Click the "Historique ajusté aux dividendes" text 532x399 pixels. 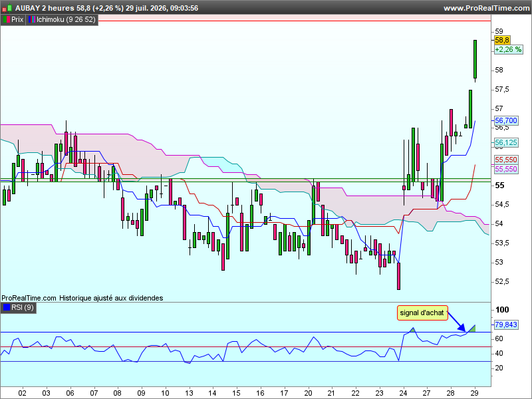(x=111, y=298)
